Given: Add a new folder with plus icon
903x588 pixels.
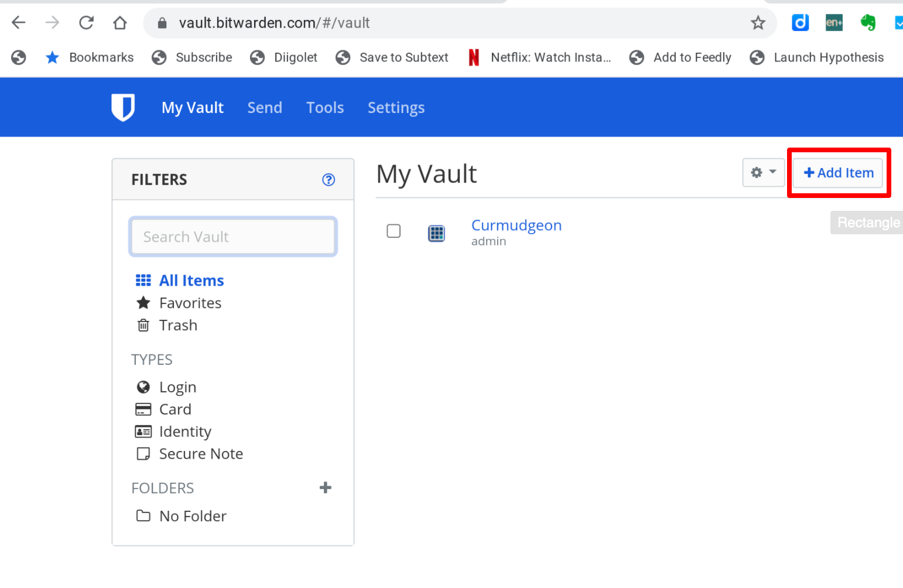Looking at the screenshot, I should [326, 487].
